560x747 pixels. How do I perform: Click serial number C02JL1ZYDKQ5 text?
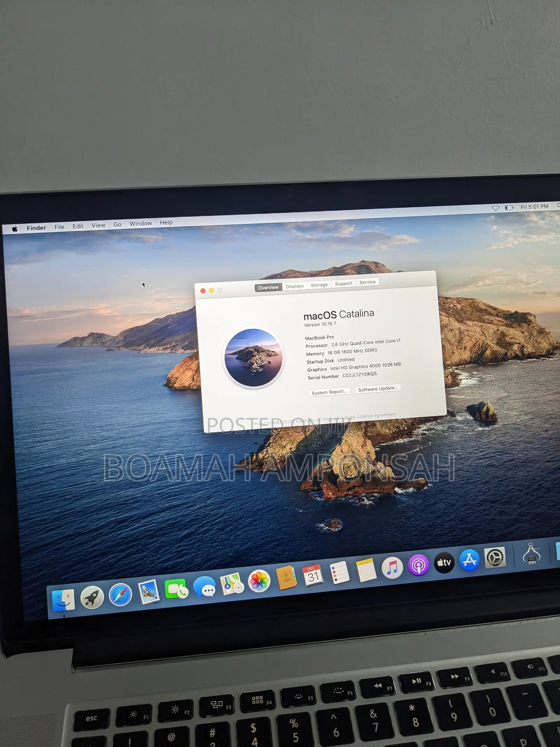coord(359,375)
